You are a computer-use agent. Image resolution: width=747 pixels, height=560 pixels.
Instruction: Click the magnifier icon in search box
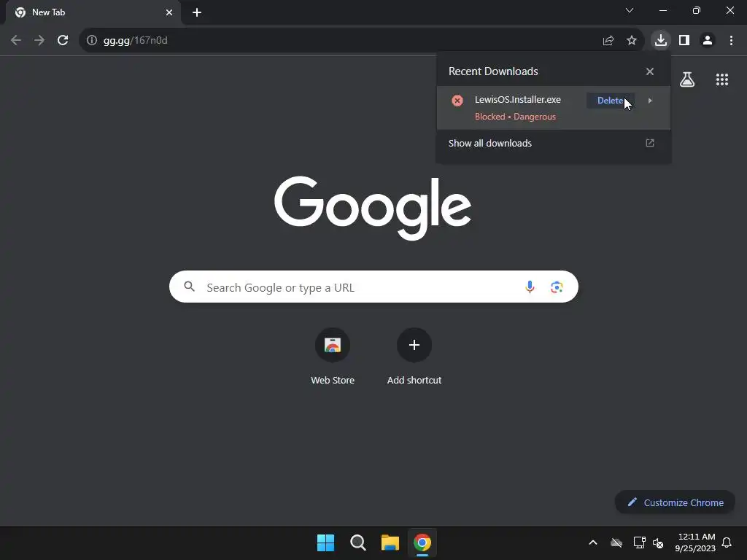pos(190,287)
